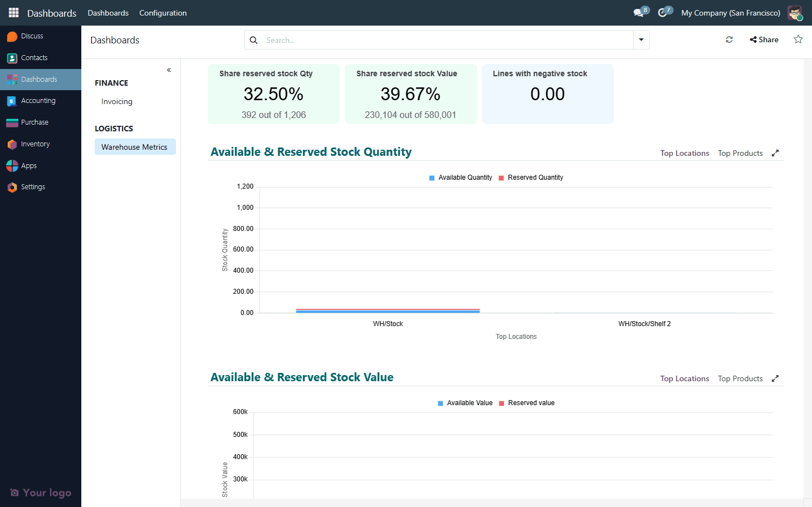Open the user avatar menu
Image resolution: width=812 pixels, height=507 pixels.
[x=795, y=12]
